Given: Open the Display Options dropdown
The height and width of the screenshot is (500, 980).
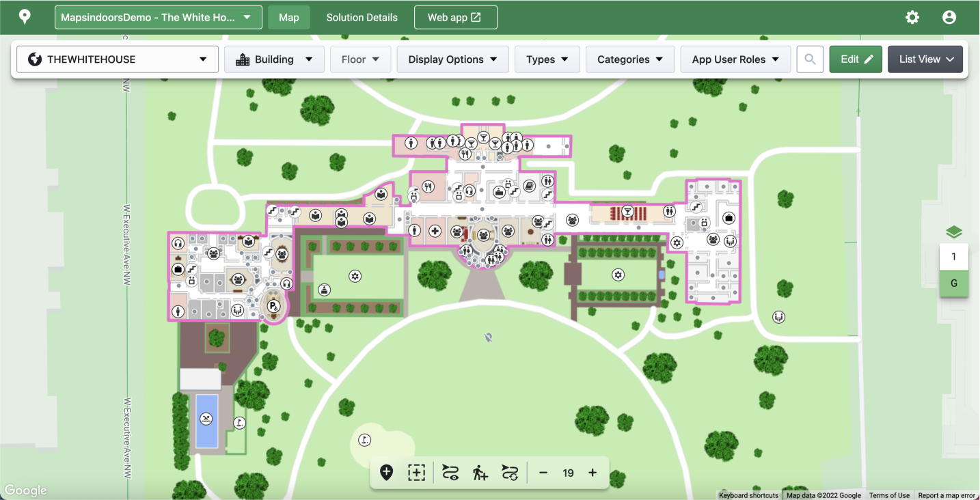Looking at the screenshot, I should [x=452, y=59].
